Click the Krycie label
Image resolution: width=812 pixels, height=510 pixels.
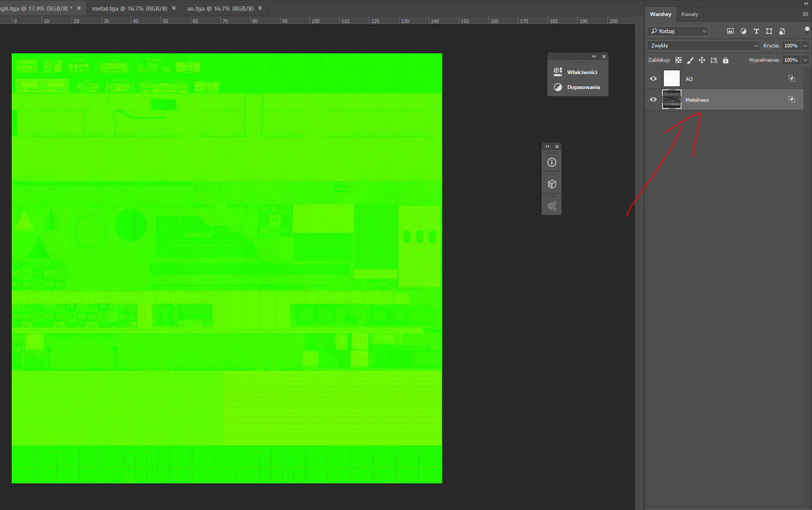[x=771, y=46]
